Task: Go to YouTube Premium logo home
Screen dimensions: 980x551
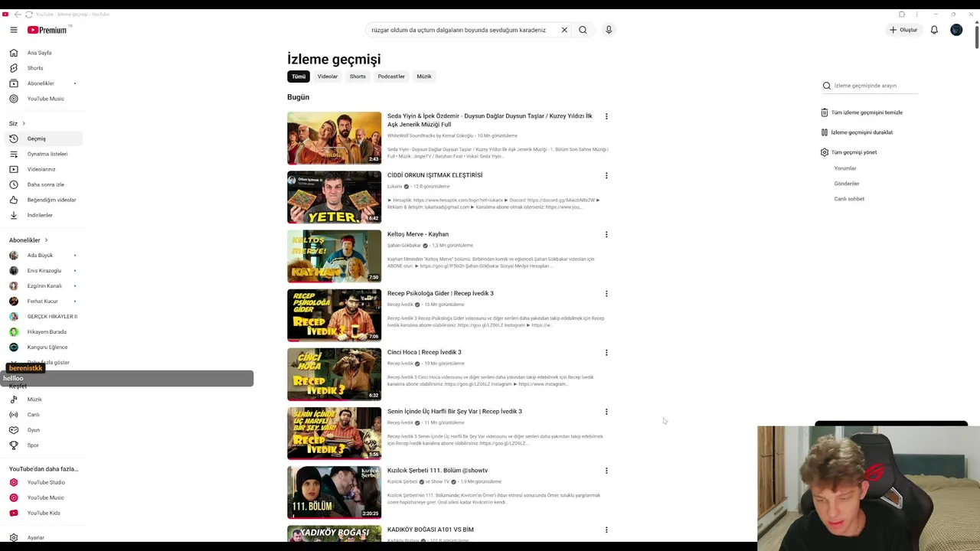Action: [x=47, y=30]
